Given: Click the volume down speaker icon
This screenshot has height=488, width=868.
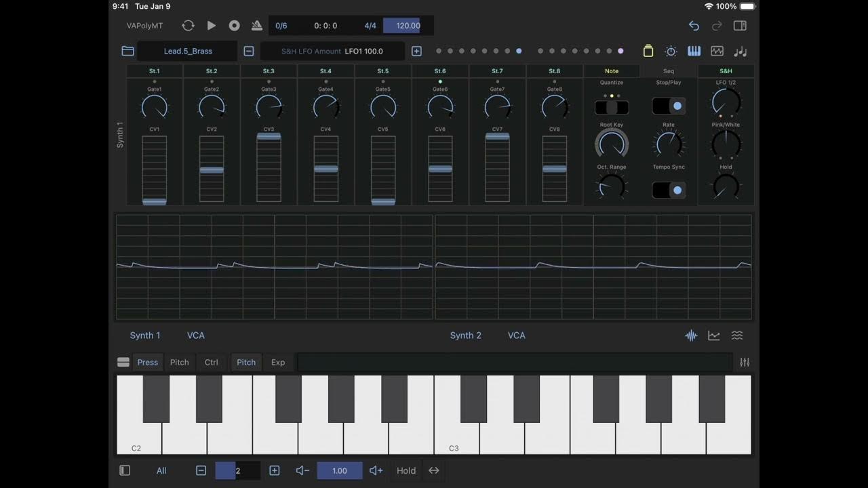Looking at the screenshot, I should click(302, 470).
